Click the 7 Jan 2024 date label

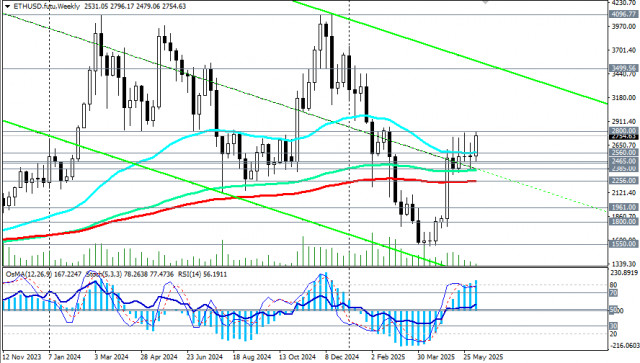(x=64, y=357)
